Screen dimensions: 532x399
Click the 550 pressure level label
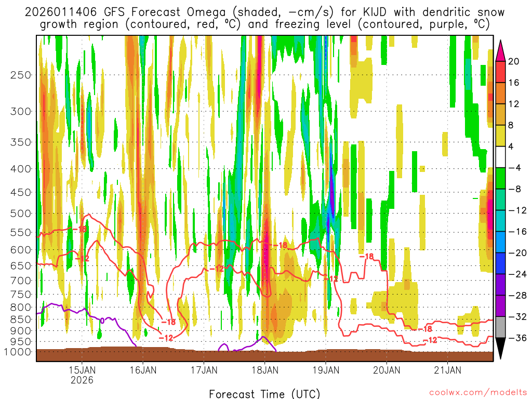click(21, 232)
